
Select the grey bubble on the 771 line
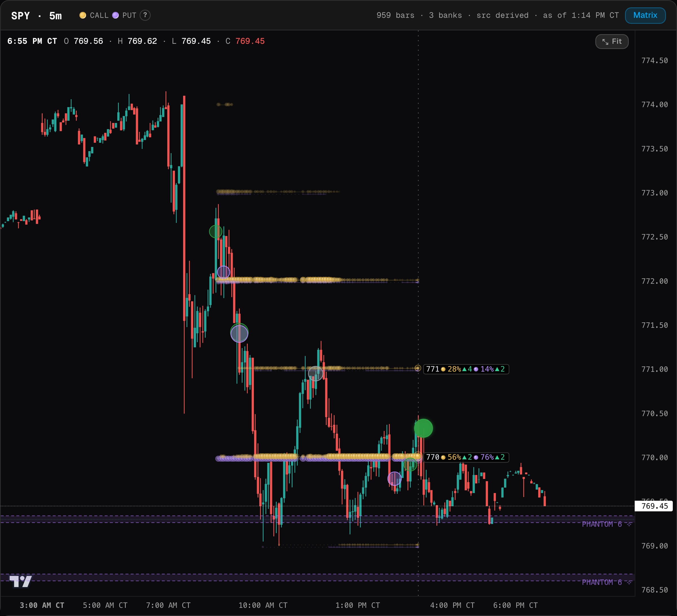pyautogui.click(x=315, y=373)
